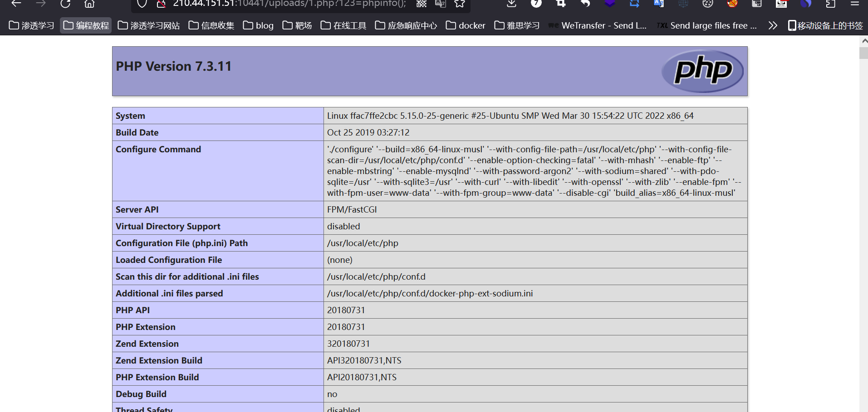Open the Send large files free bookmark
868x412 pixels.
pyautogui.click(x=707, y=25)
